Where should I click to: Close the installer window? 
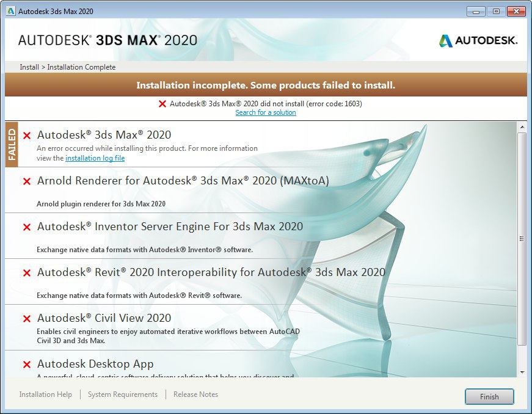tap(516, 12)
